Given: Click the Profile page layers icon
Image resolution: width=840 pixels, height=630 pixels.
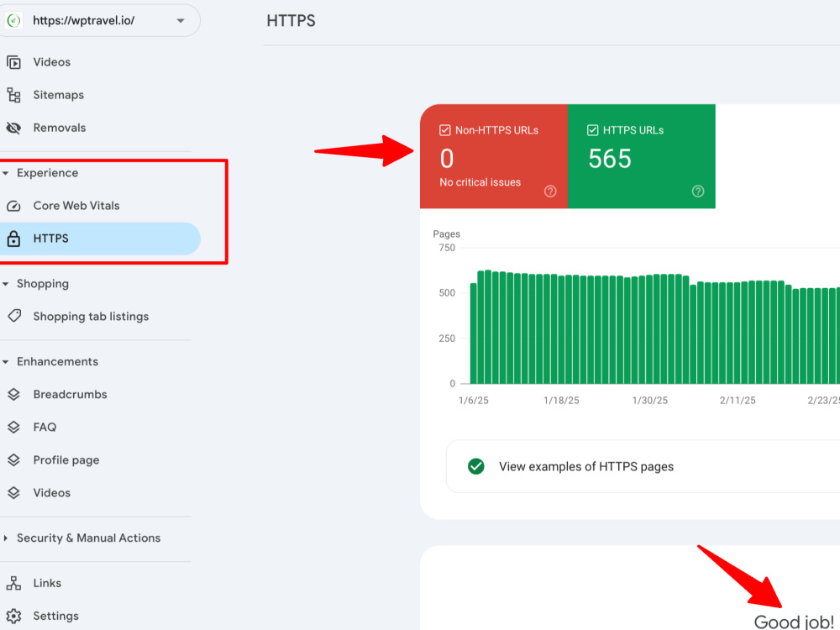Looking at the screenshot, I should (x=13, y=460).
